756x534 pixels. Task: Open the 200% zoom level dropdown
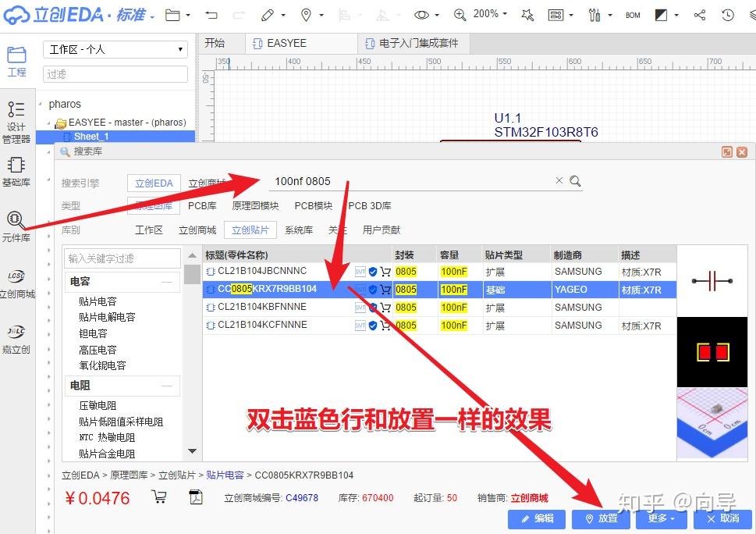coord(490,14)
